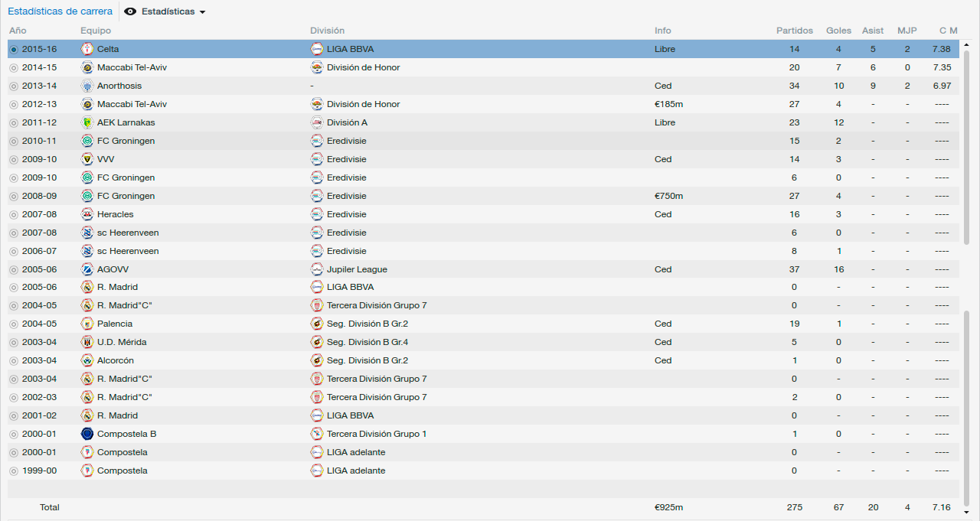Screen dimensions: 980x521
Task: Select the 2008-09 FC Groningen radio button
Action: [x=14, y=196]
